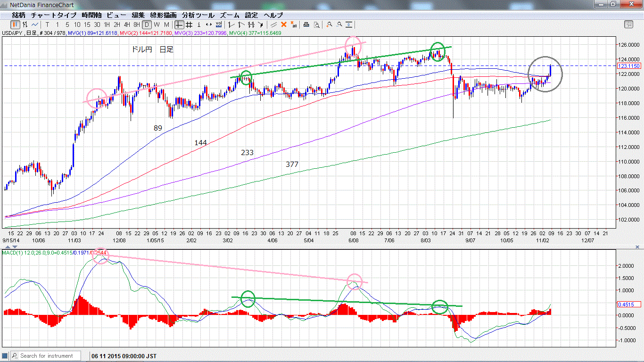Delete all drawings (X all) icon

(293, 25)
